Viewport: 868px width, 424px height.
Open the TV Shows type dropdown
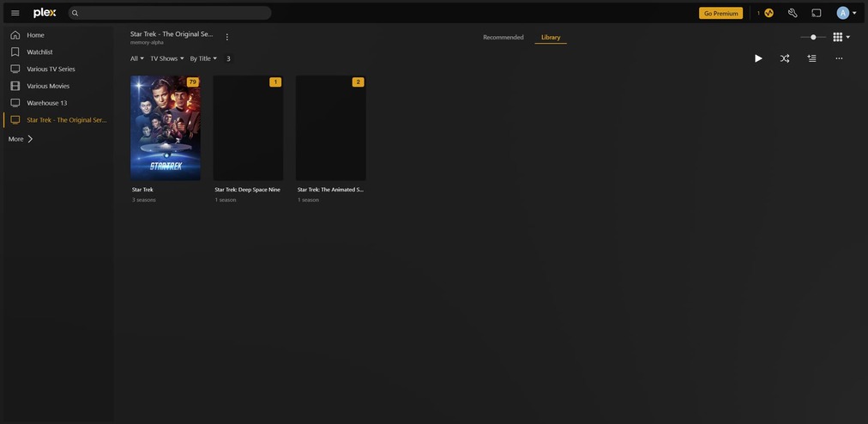pyautogui.click(x=167, y=58)
